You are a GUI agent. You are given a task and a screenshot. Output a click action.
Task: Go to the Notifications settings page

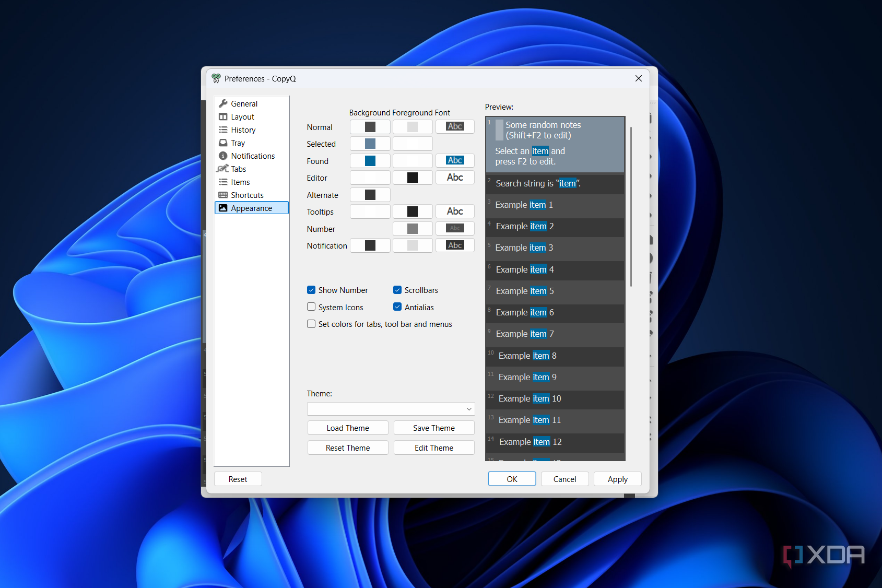[x=251, y=156]
